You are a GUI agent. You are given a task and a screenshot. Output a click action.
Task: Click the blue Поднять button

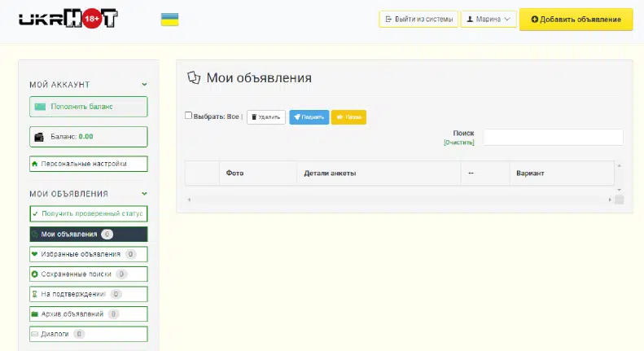(309, 117)
